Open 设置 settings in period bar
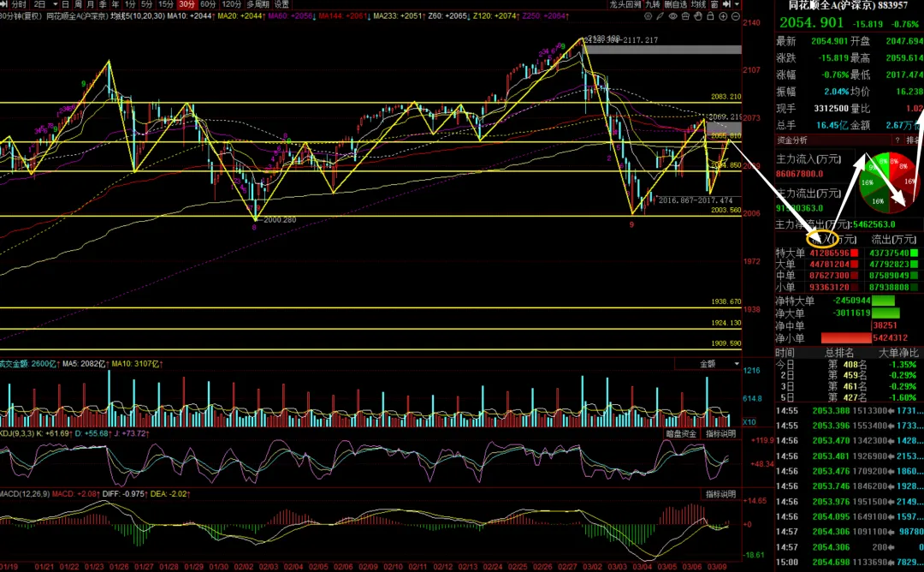Viewport: 924px width, 572px height. point(281,4)
